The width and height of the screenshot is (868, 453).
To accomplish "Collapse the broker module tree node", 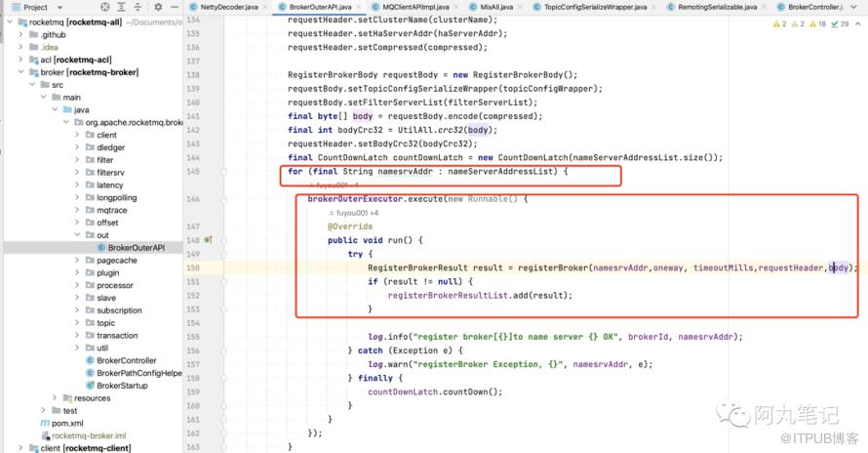I will [x=21, y=72].
